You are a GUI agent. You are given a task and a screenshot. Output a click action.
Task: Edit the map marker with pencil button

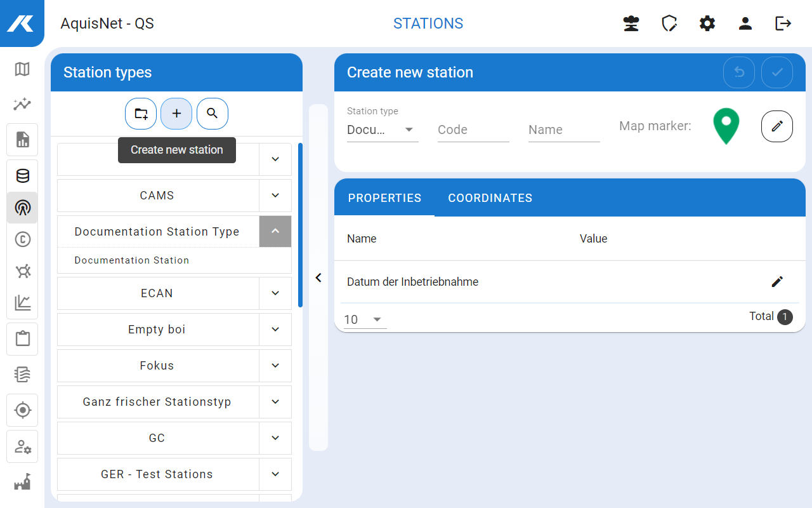tap(776, 126)
